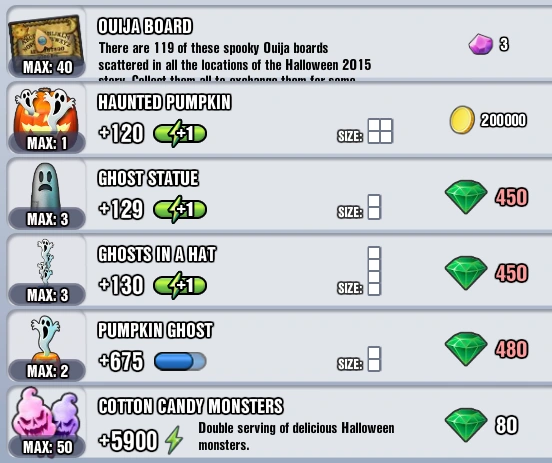Select the Cotton Candy Monsters title
The height and width of the screenshot is (463, 552).
tap(190, 406)
